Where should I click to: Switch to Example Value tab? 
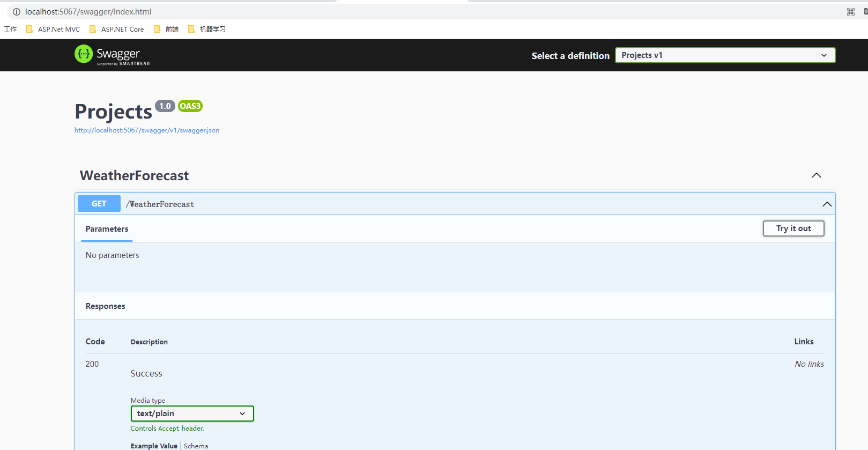point(154,446)
